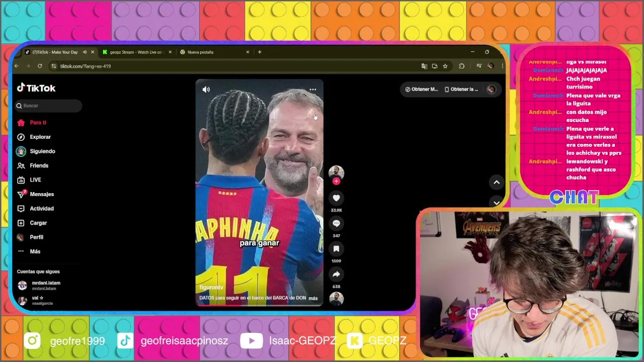The width and height of the screenshot is (644, 362).
Task: Open the browser extensions puzzle icon
Action: 461,66
